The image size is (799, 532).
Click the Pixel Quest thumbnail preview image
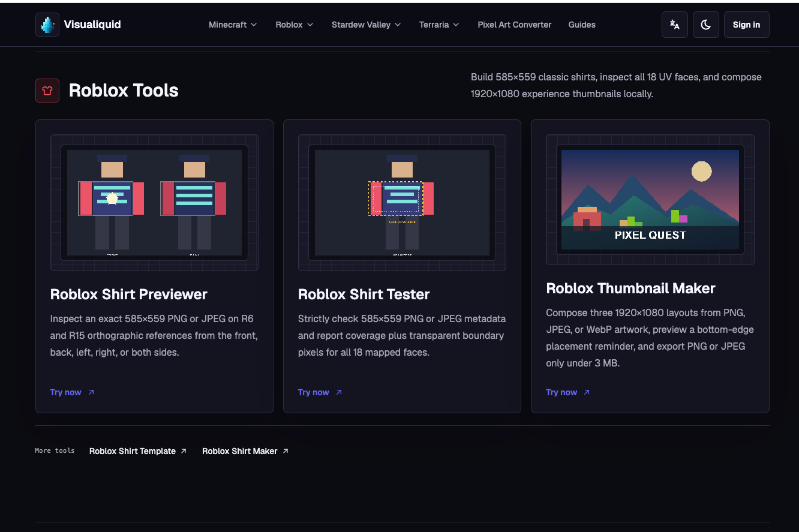[x=650, y=200]
